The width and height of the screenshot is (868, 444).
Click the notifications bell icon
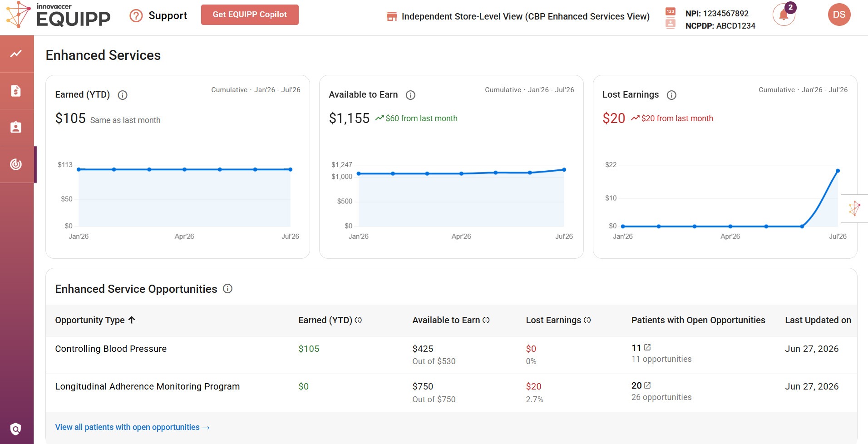tap(784, 15)
